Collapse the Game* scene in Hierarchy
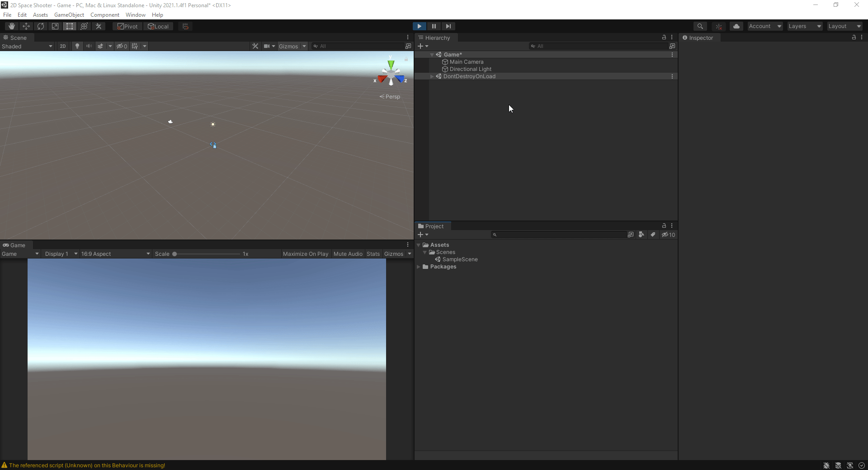 click(x=432, y=55)
